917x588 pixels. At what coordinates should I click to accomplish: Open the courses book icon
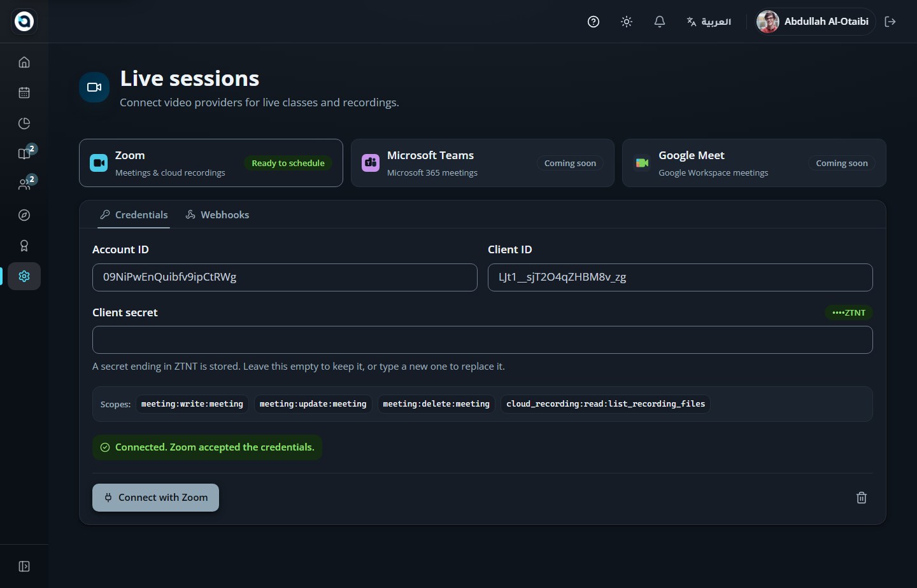pyautogui.click(x=24, y=154)
